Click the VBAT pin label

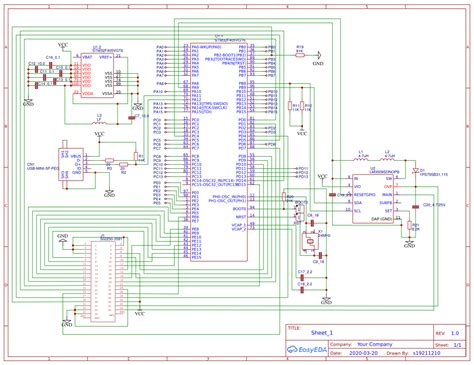(87, 57)
